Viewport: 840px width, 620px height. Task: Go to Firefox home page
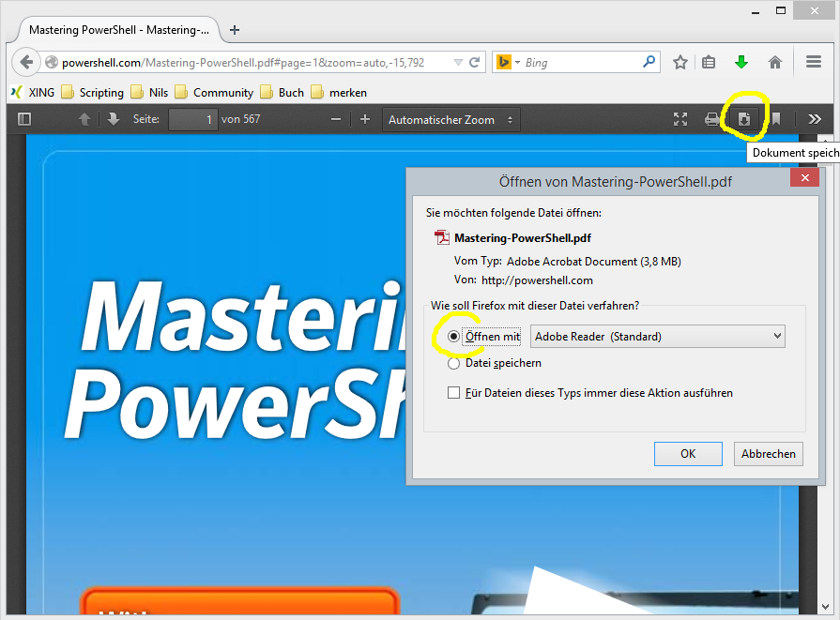coord(774,63)
